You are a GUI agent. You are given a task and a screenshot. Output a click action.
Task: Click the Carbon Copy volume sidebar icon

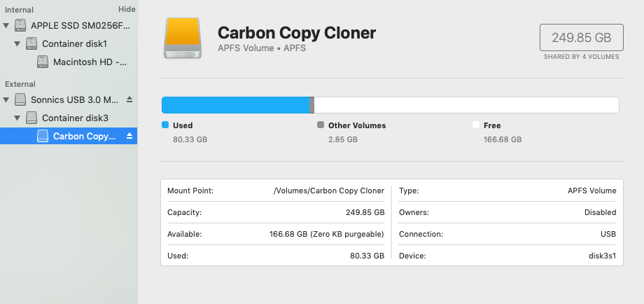pyautogui.click(x=43, y=136)
